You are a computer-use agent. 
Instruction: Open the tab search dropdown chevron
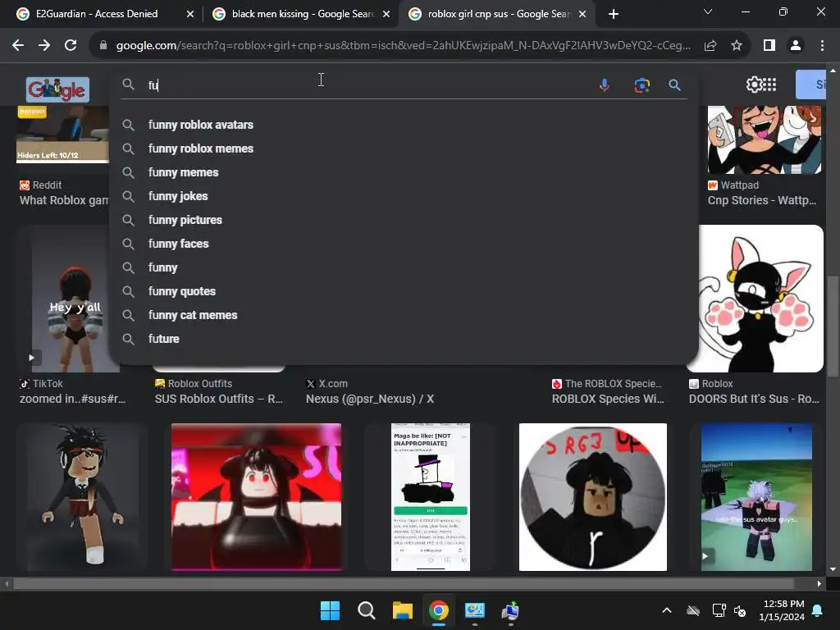[708, 11]
